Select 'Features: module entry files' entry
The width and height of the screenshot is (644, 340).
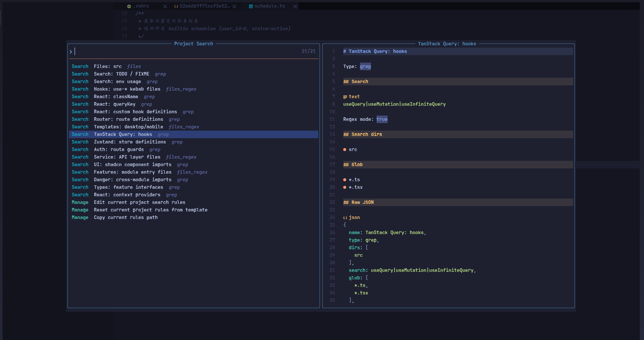(193, 172)
